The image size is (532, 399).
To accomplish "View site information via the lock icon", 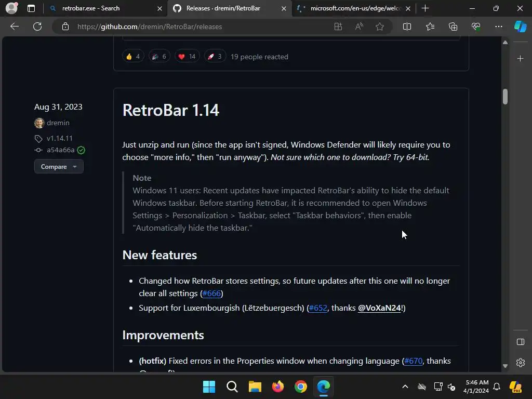I will 65,26.
